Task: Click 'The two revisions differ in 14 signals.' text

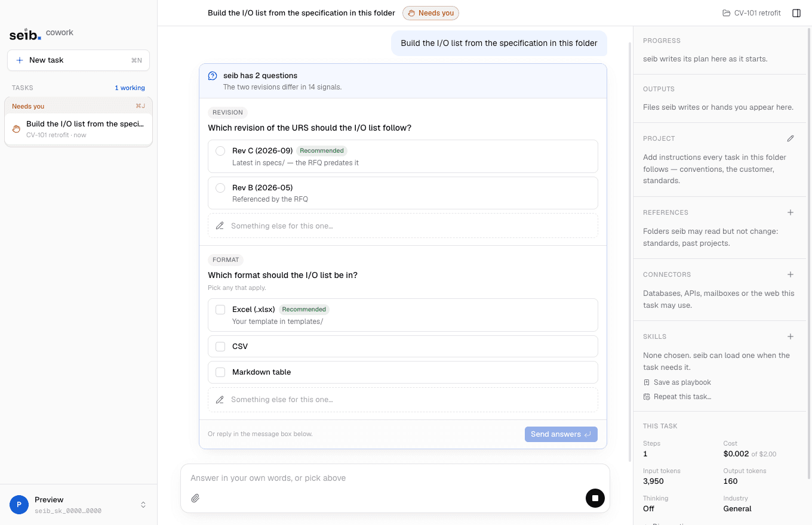Action: (282, 87)
